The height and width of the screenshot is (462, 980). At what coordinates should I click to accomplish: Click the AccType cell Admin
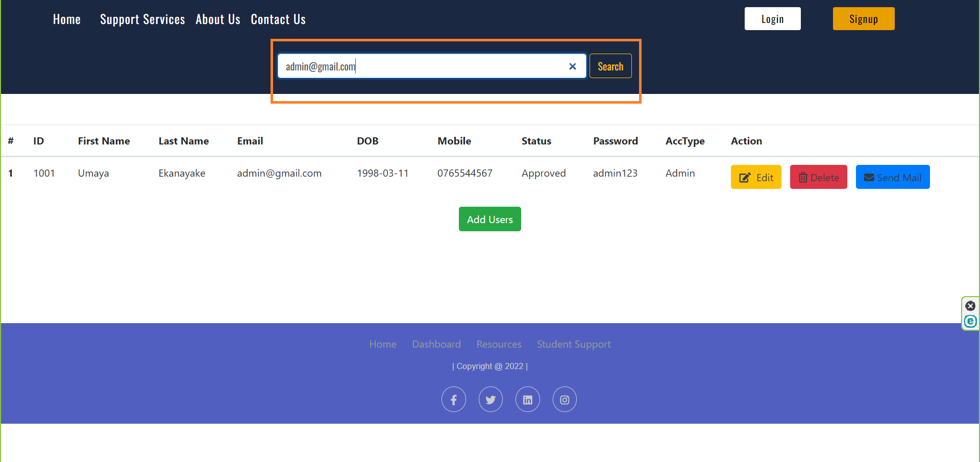(x=680, y=173)
